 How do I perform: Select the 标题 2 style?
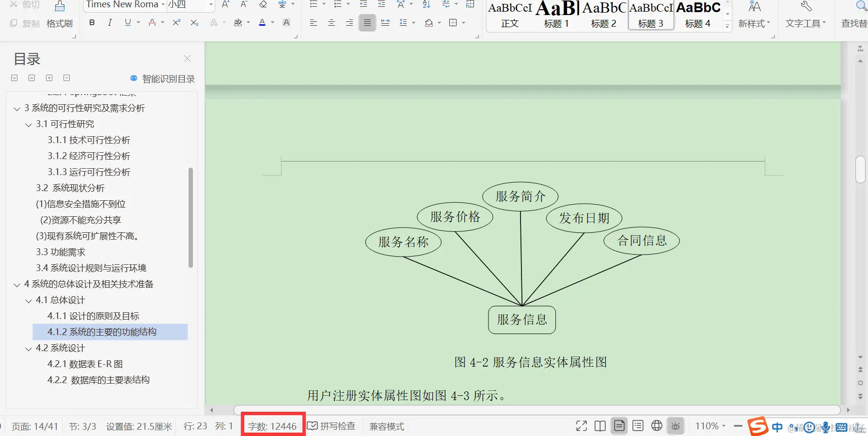point(603,16)
